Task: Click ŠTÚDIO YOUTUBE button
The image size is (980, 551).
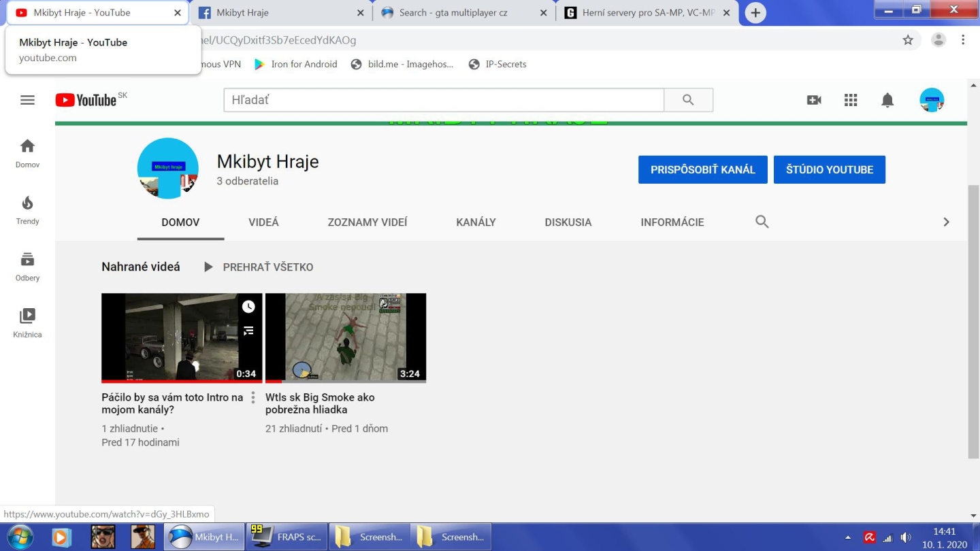Action: click(x=830, y=170)
